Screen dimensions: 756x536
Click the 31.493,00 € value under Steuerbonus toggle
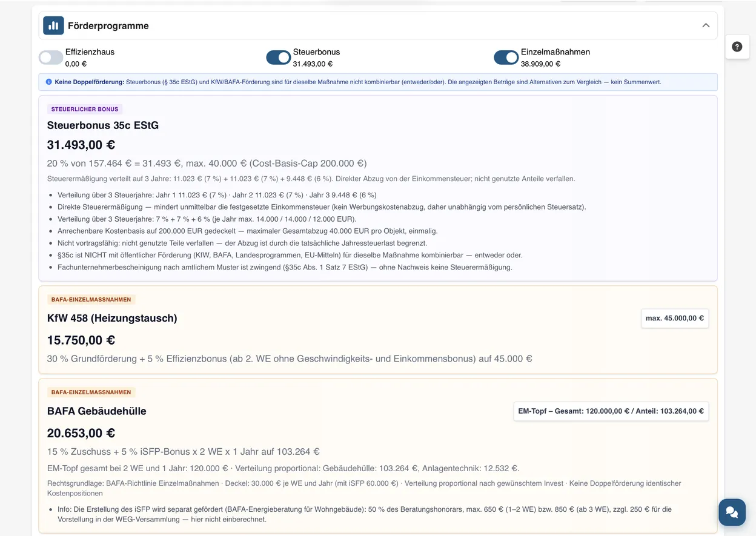click(313, 64)
